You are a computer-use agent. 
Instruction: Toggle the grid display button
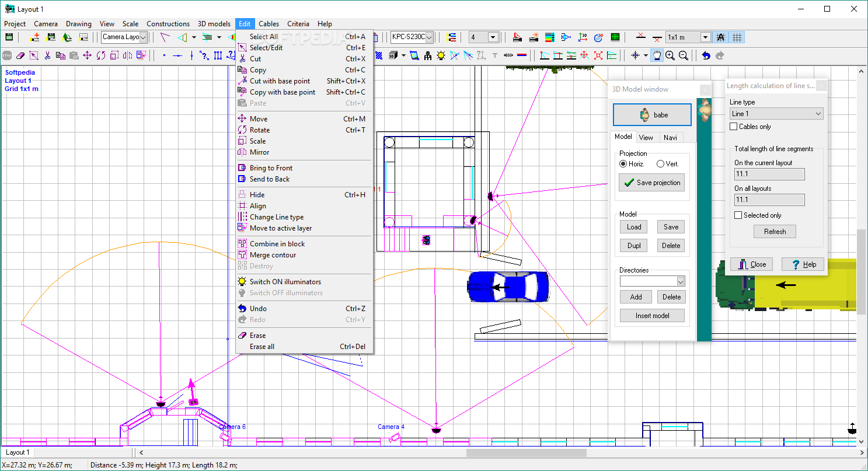[737, 37]
